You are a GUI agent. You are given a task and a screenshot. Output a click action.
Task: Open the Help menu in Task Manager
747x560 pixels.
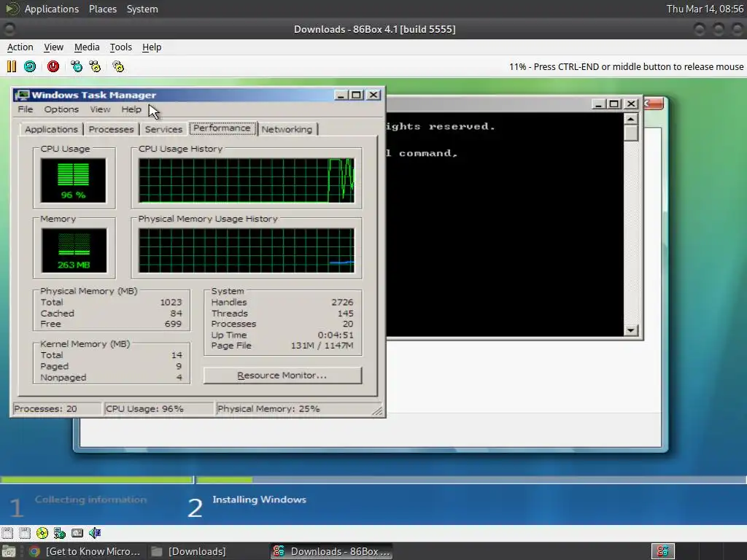[131, 109]
